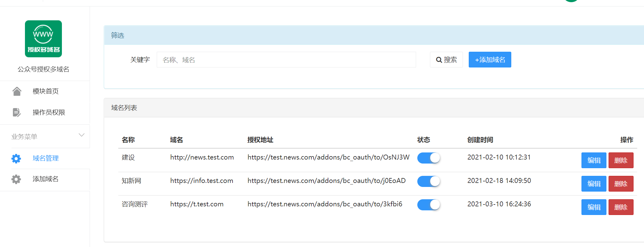Edit the 建设 domain entry

pos(594,160)
